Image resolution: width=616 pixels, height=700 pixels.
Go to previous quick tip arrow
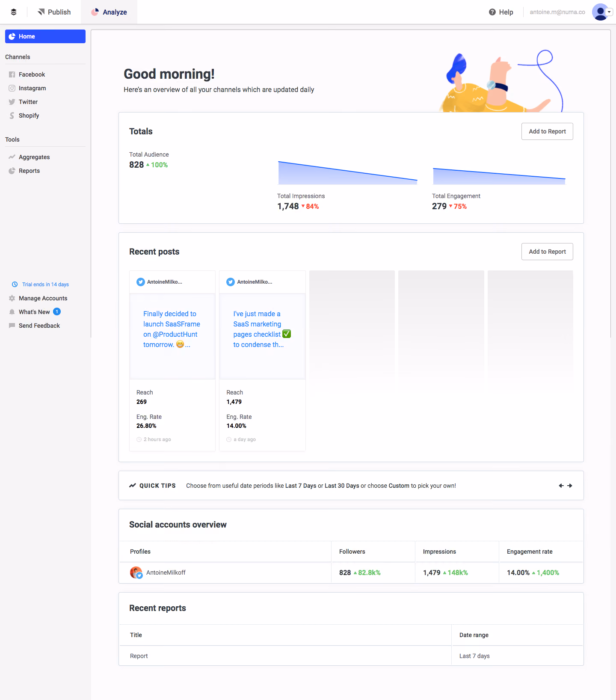pyautogui.click(x=561, y=486)
